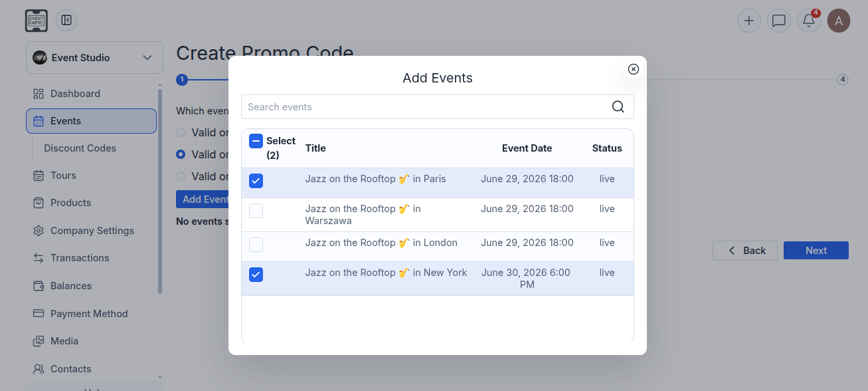Click the Products bag icon in sidebar
This screenshot has width=868, height=391.
click(39, 203)
